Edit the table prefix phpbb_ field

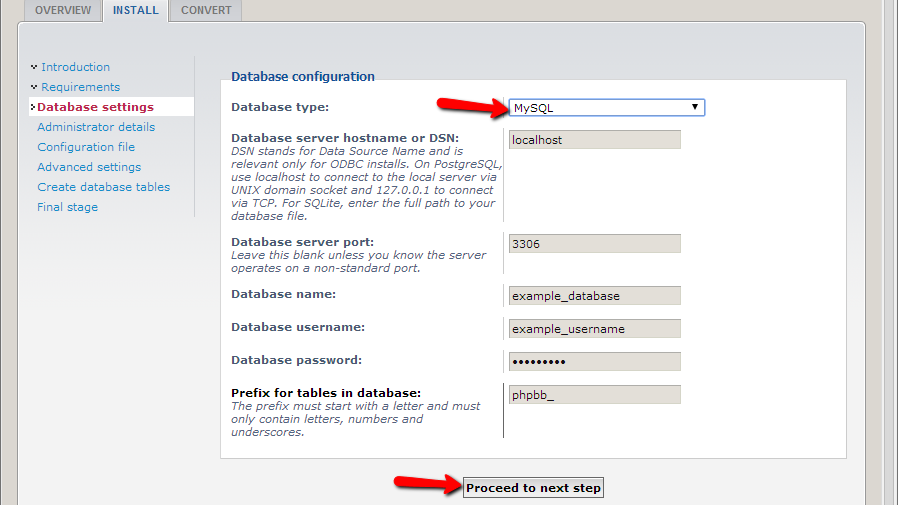pyautogui.click(x=594, y=395)
